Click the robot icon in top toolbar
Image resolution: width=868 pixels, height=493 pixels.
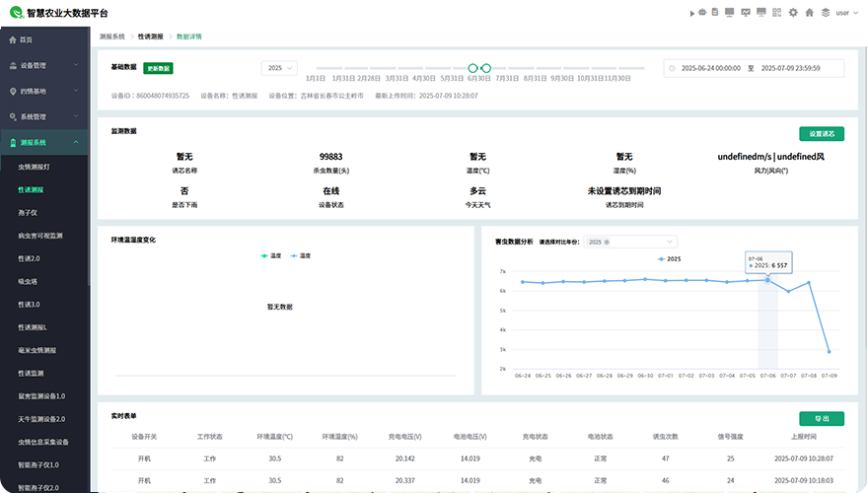[702, 13]
